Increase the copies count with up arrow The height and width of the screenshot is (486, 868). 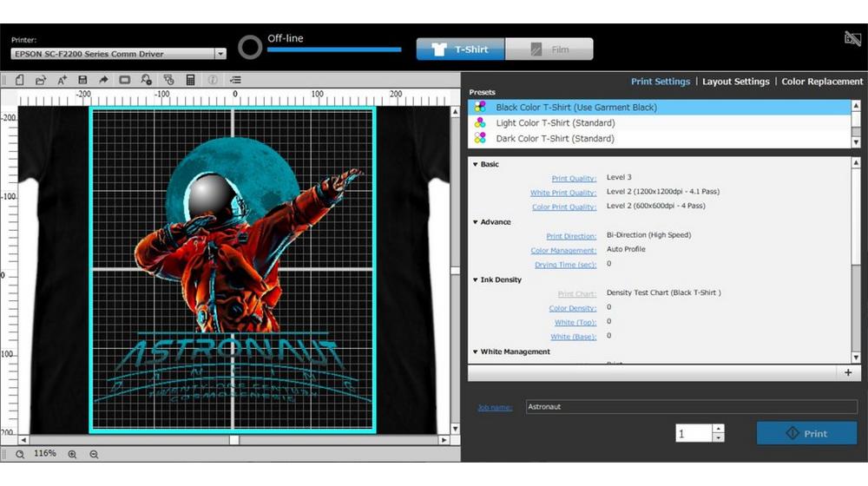coord(718,428)
